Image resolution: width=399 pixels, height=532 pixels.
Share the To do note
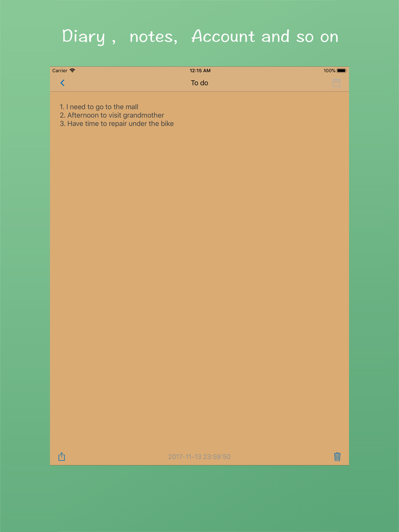point(61,457)
